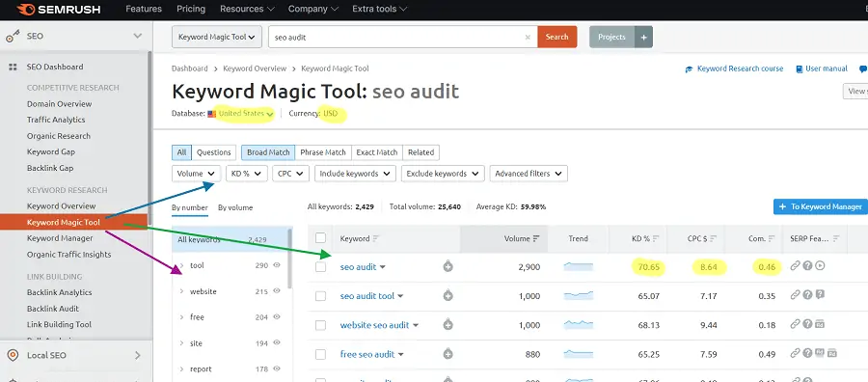Screen dimensions: 868x382
Task: Open the United States database dropdown
Action: (246, 114)
